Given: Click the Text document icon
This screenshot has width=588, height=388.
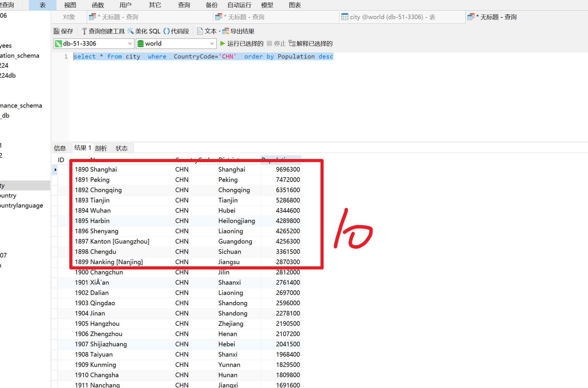Looking at the screenshot, I should pyautogui.click(x=200, y=31).
